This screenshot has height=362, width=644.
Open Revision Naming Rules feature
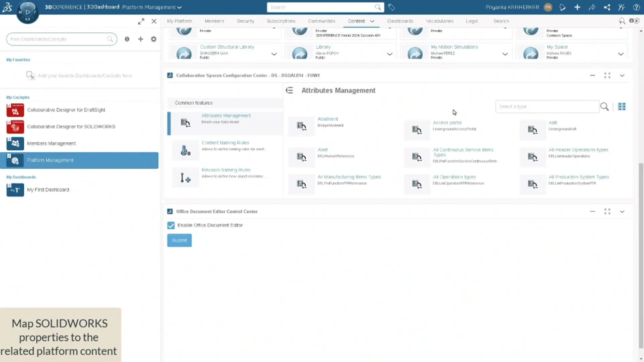[x=225, y=177]
